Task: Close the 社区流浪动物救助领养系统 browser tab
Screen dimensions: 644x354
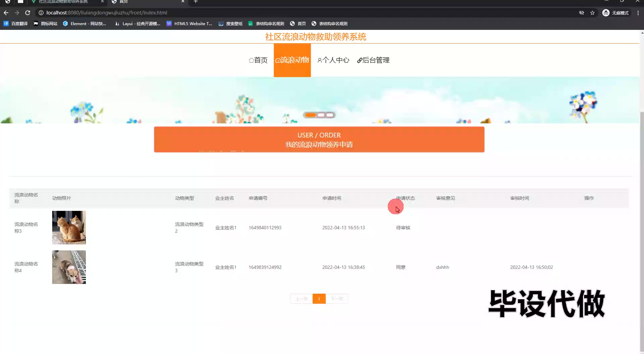Action: [102, 2]
